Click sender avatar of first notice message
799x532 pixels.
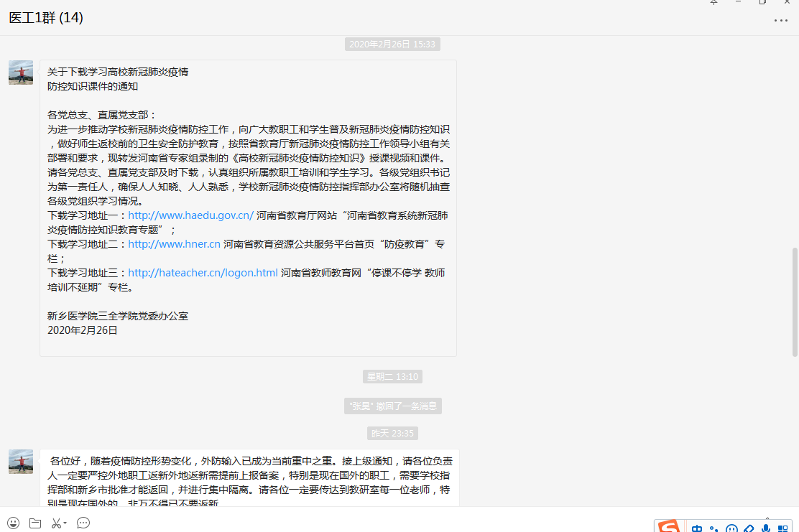tap(21, 73)
